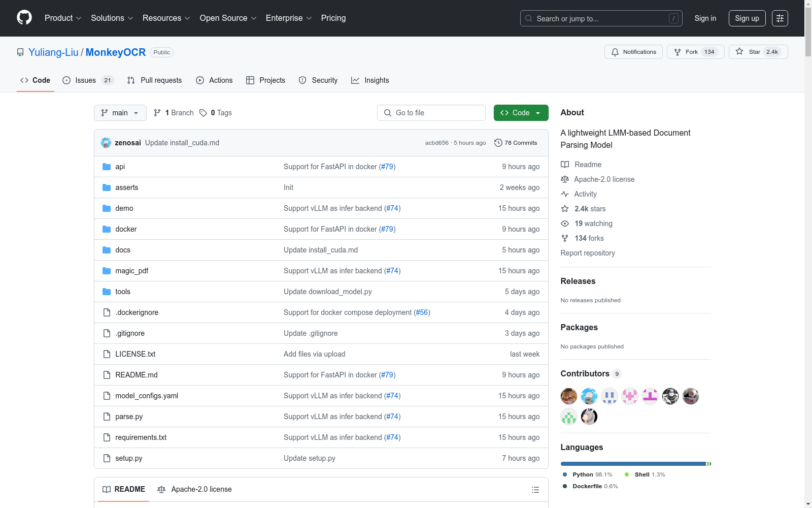Click the Python language bar segment
812x508 pixels.
pos(633,464)
